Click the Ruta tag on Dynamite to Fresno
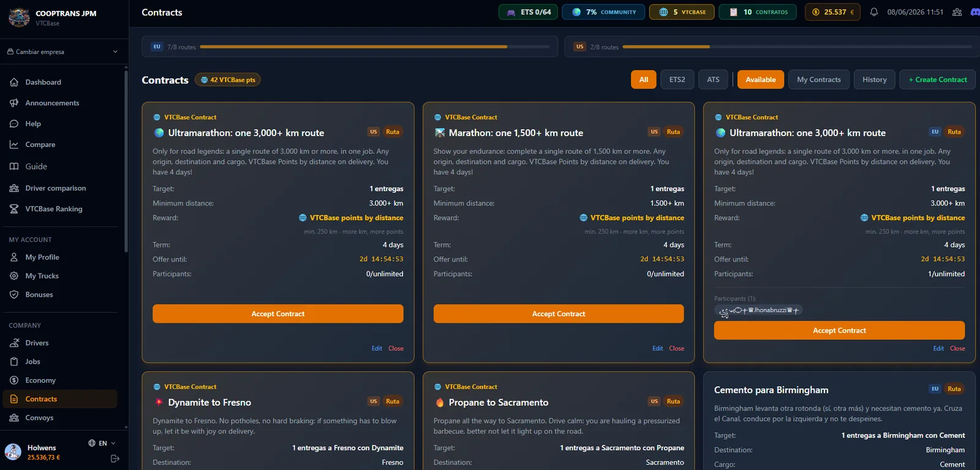 393,401
